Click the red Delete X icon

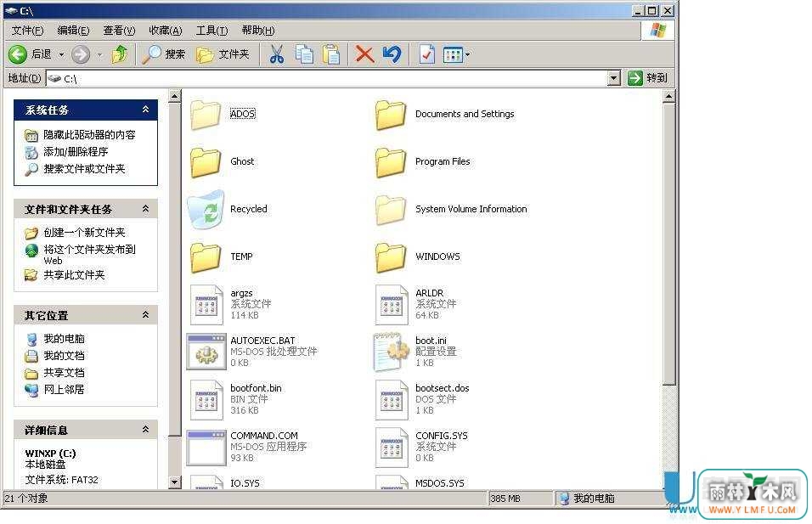(x=365, y=54)
